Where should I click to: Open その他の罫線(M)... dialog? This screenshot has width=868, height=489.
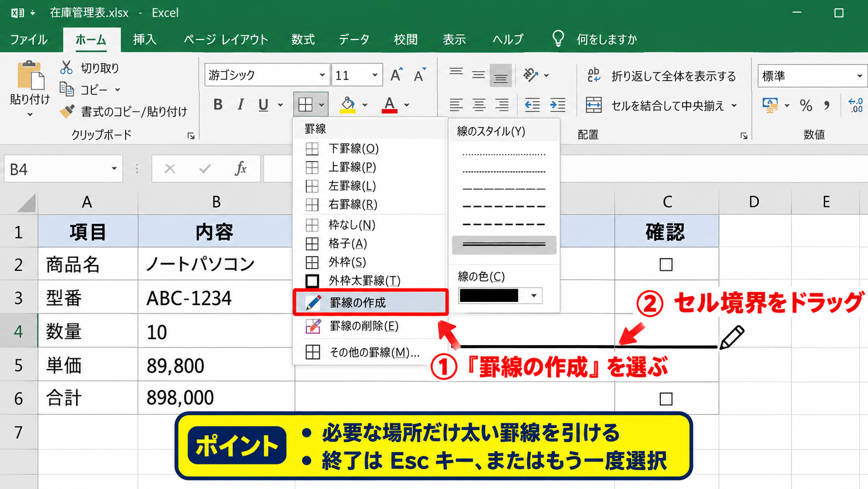click(370, 352)
